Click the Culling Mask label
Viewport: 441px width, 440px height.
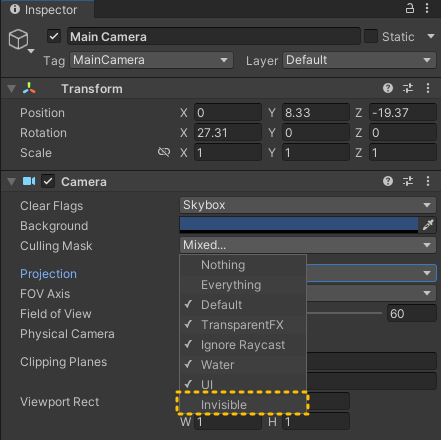[56, 246]
